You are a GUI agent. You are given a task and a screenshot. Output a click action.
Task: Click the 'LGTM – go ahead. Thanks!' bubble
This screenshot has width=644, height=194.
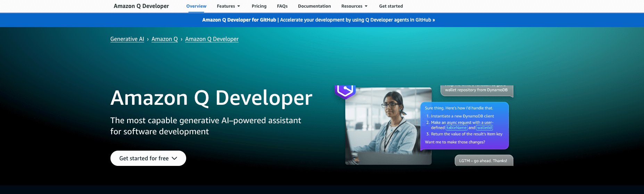pyautogui.click(x=484, y=160)
